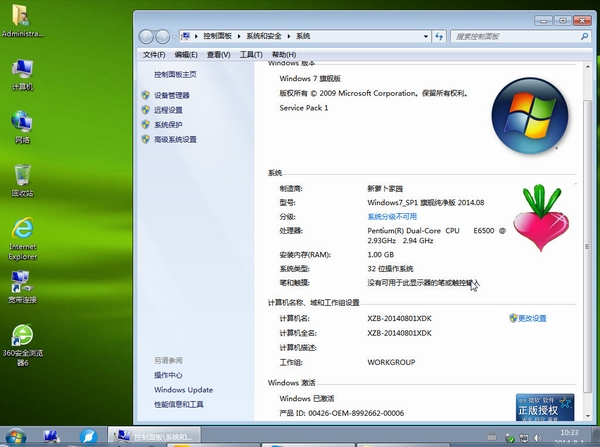The height and width of the screenshot is (447, 600).
Task: Click the forward navigation arrow
Action: (163, 37)
